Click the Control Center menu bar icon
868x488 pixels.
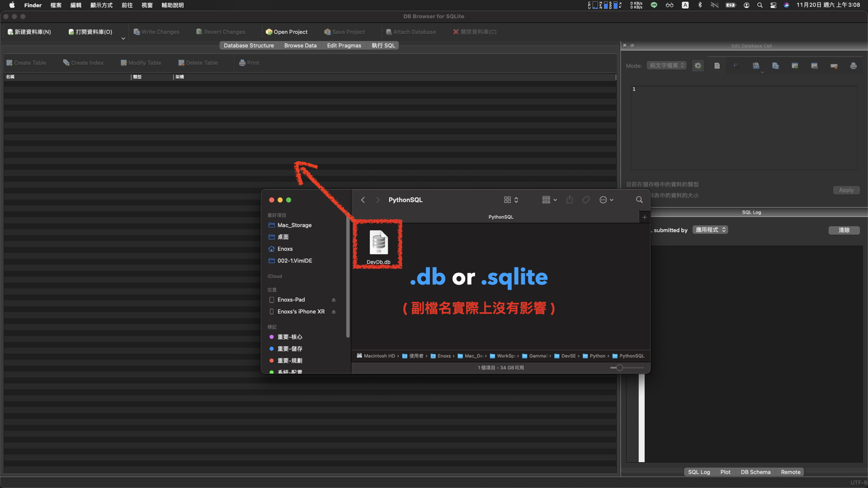[774, 5]
